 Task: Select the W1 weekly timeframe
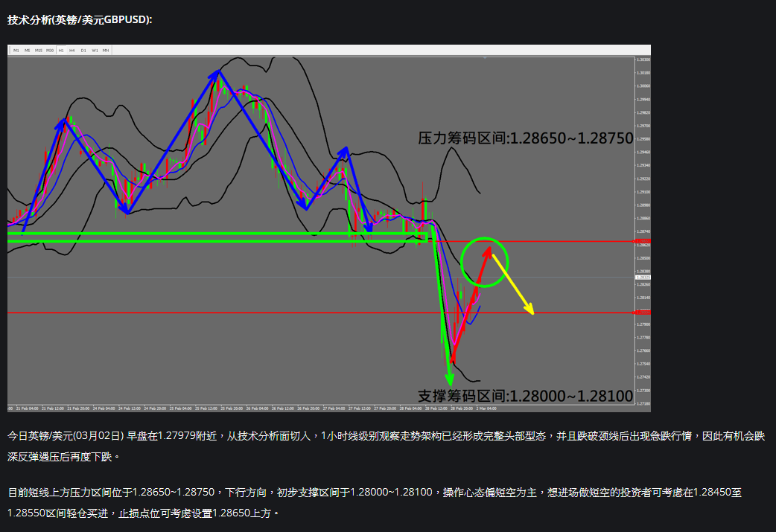pos(95,51)
